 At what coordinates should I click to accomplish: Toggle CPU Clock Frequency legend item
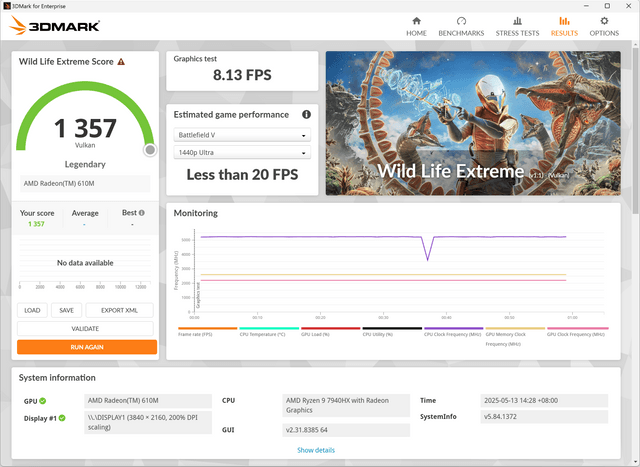(453, 331)
